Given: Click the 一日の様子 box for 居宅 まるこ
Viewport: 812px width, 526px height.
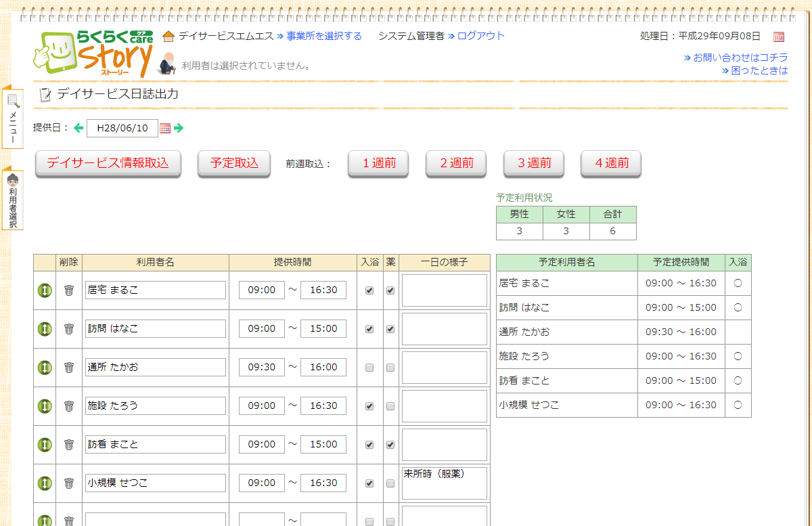Looking at the screenshot, I should 445,290.
